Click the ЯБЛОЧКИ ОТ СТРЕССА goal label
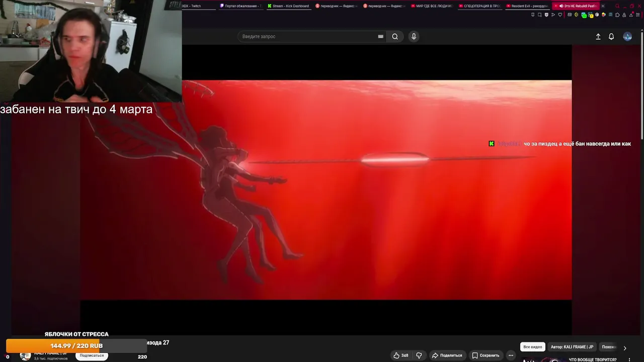The image size is (644, 362). pyautogui.click(x=76, y=334)
